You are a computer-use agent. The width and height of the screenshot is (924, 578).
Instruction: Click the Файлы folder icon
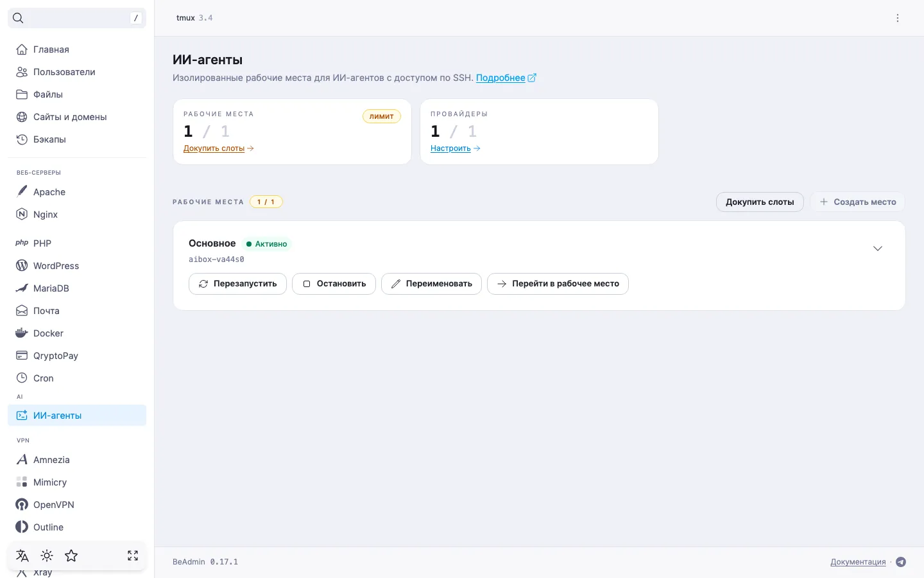click(x=22, y=94)
